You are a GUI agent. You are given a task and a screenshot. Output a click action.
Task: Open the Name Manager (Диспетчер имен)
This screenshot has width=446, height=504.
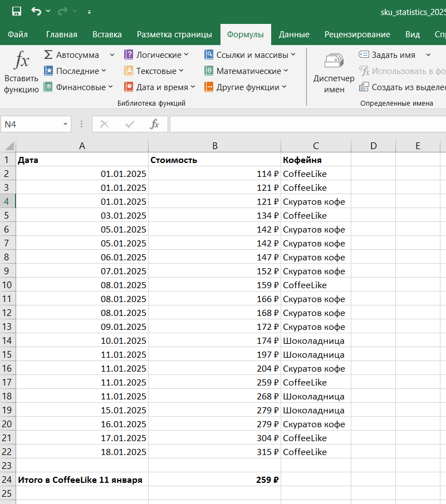click(x=334, y=72)
